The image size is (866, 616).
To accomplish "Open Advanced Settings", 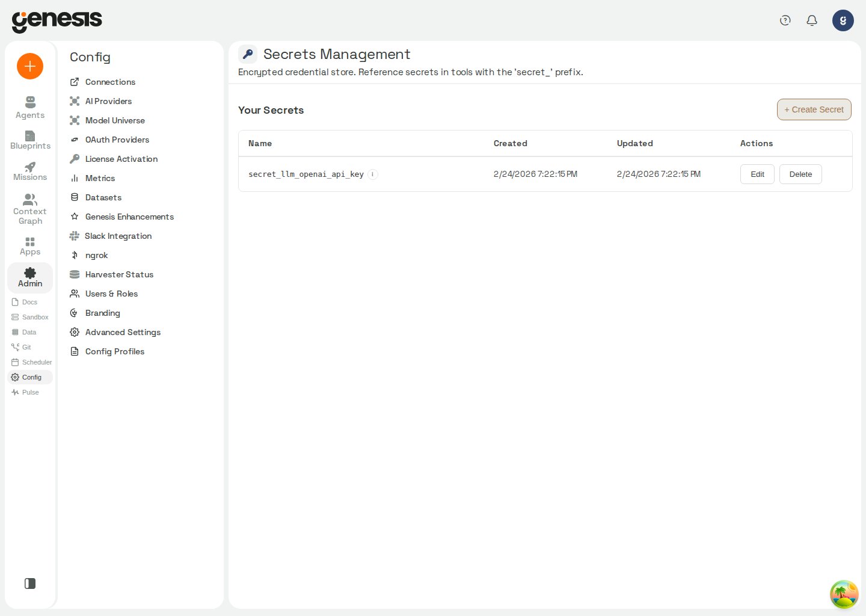I will 115,332.
